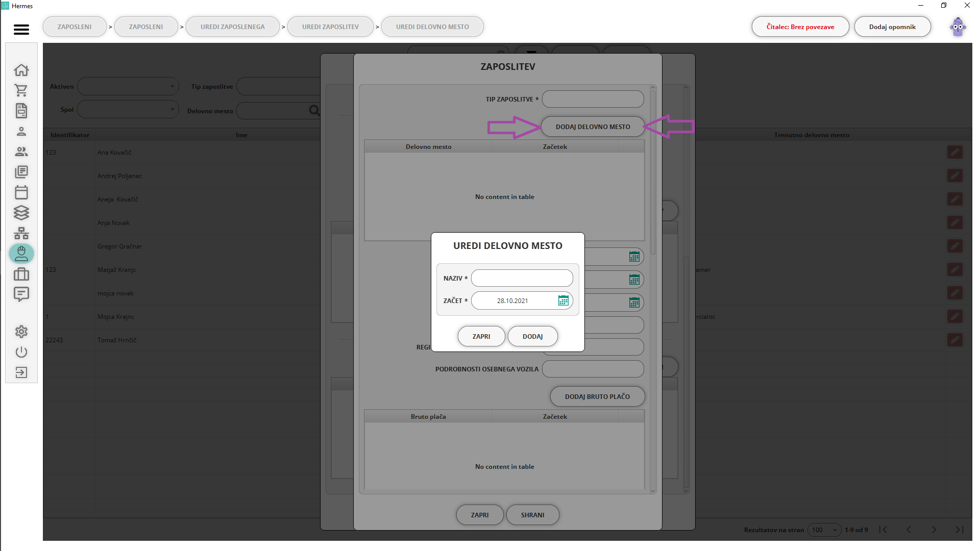Open the people group sidebar icon
Screen dimensions: 980x551
point(21,152)
